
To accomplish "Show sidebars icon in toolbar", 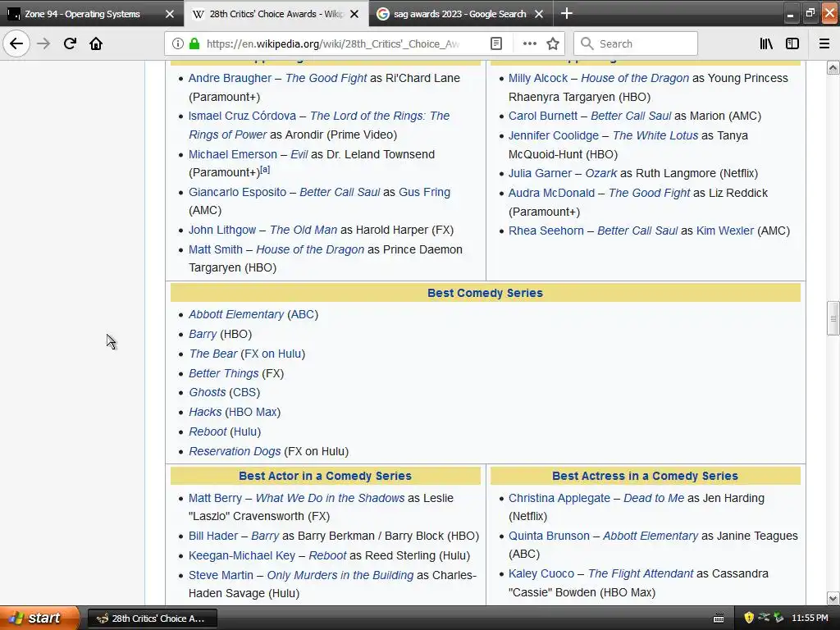I will point(792,43).
